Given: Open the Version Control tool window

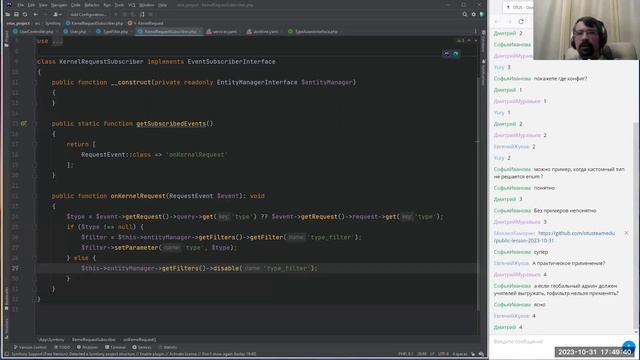Looking at the screenshot, I should point(30,347).
